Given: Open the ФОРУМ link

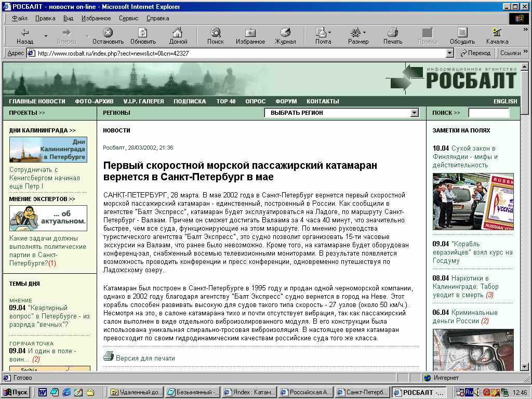Looking at the screenshot, I should (286, 101).
